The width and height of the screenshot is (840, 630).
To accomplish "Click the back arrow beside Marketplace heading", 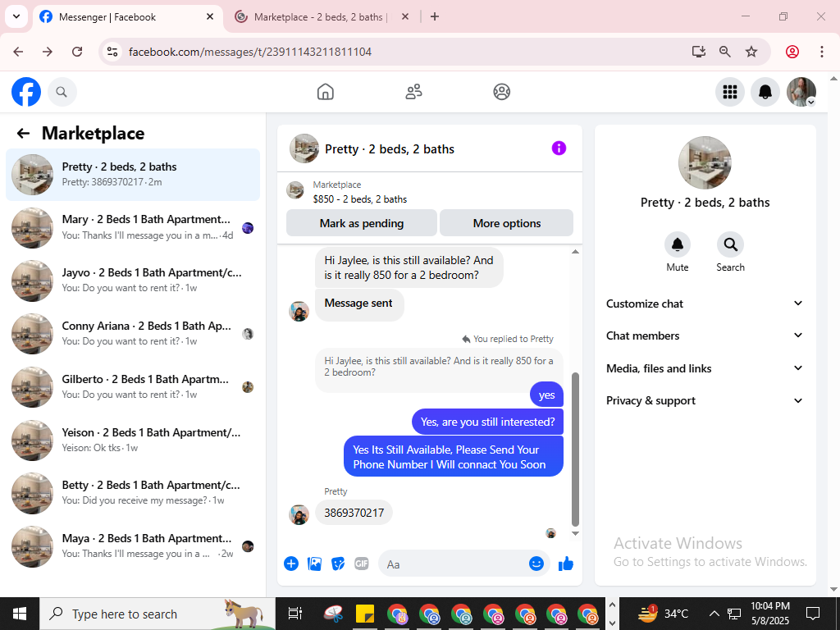I will click(23, 134).
